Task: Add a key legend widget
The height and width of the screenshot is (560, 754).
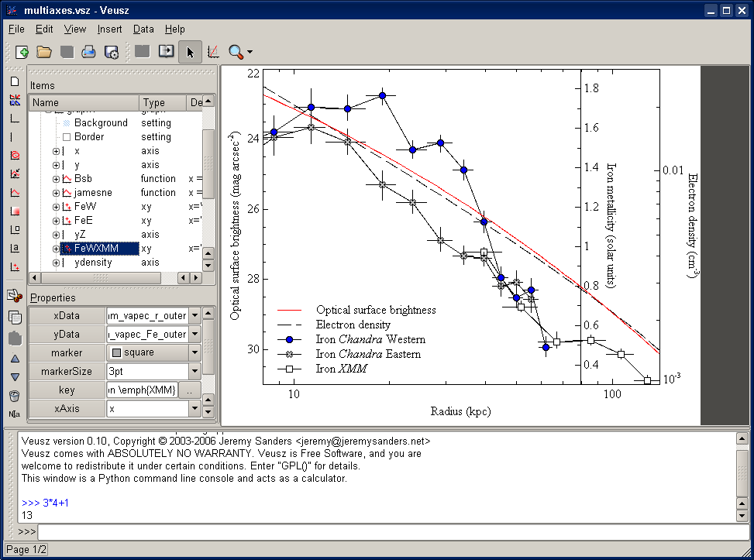Action: pyautogui.click(x=15, y=229)
